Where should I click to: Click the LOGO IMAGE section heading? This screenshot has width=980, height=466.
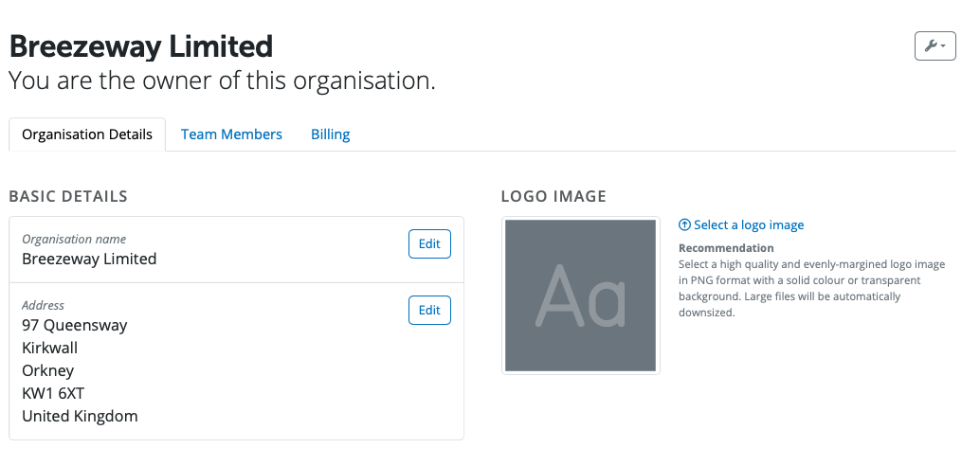[554, 197]
